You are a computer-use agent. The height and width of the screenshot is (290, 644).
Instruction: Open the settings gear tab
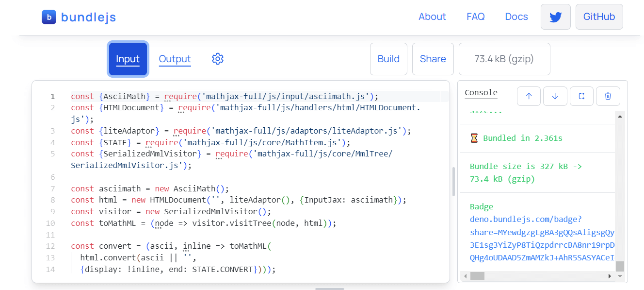click(x=218, y=59)
